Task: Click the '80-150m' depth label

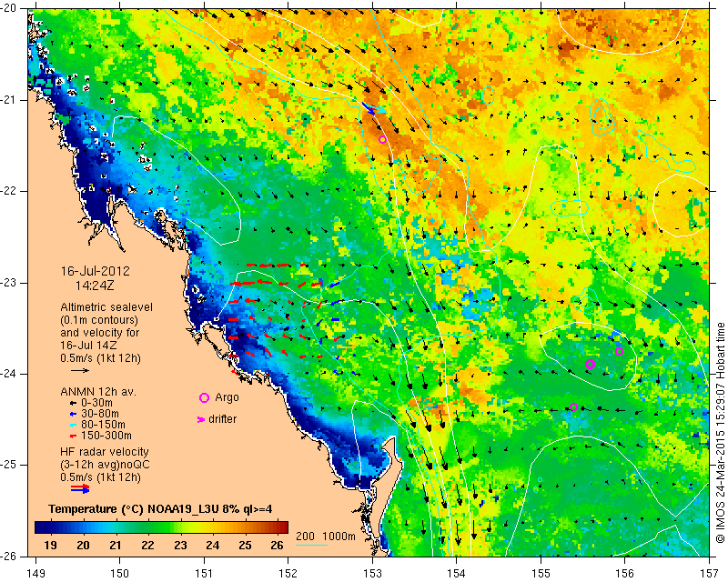Action: tap(103, 425)
